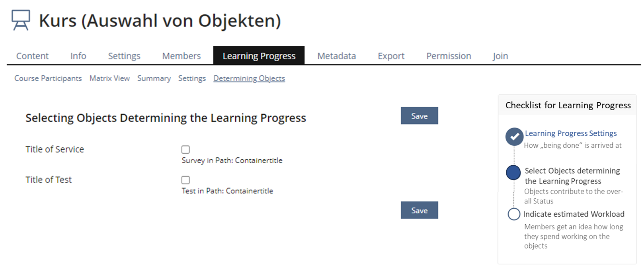Click the course presentation-board icon
The image size is (644, 268).
pos(21,20)
